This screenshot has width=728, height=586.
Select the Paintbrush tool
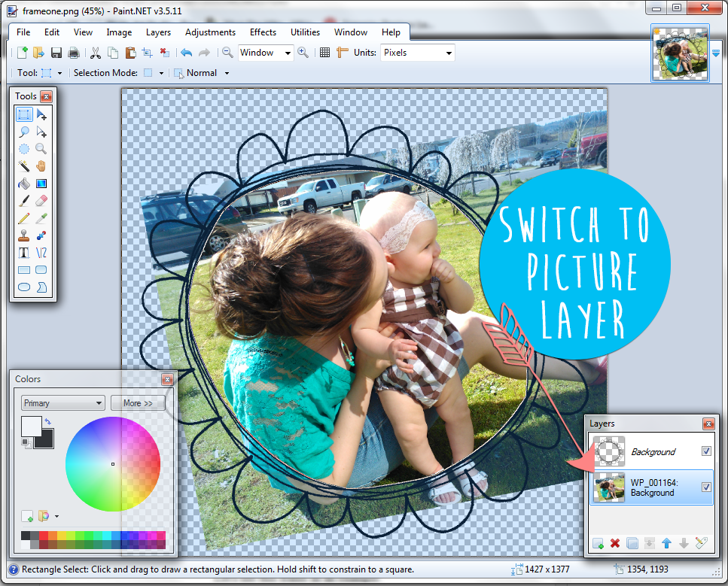click(24, 200)
